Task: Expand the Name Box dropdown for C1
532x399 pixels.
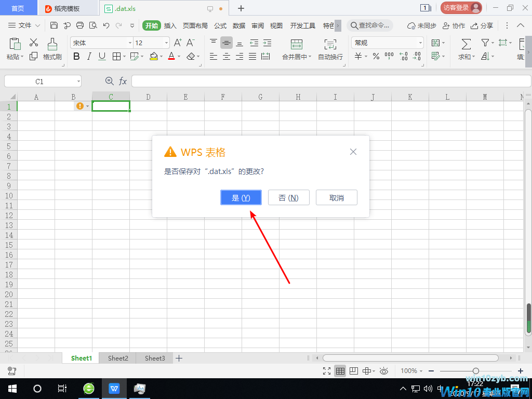Action: click(x=78, y=82)
